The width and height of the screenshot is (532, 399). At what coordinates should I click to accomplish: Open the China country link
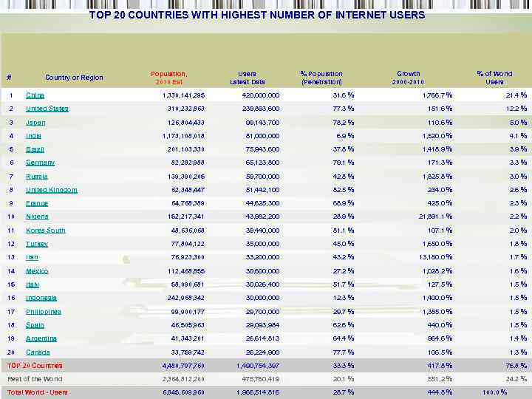point(35,95)
